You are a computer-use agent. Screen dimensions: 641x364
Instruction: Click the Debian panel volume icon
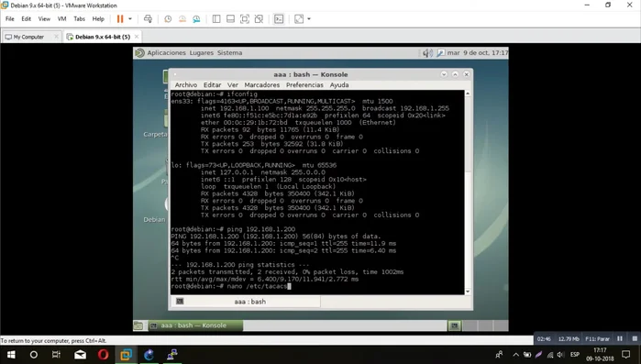[x=427, y=53]
